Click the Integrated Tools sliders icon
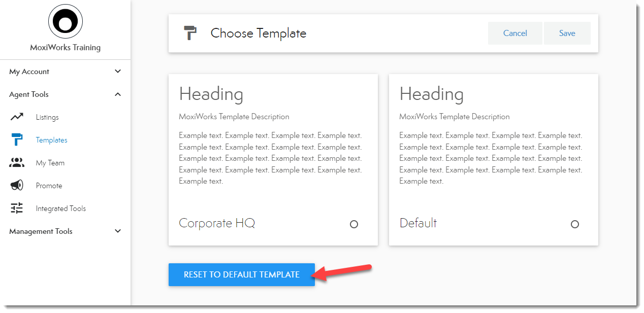 coord(17,208)
